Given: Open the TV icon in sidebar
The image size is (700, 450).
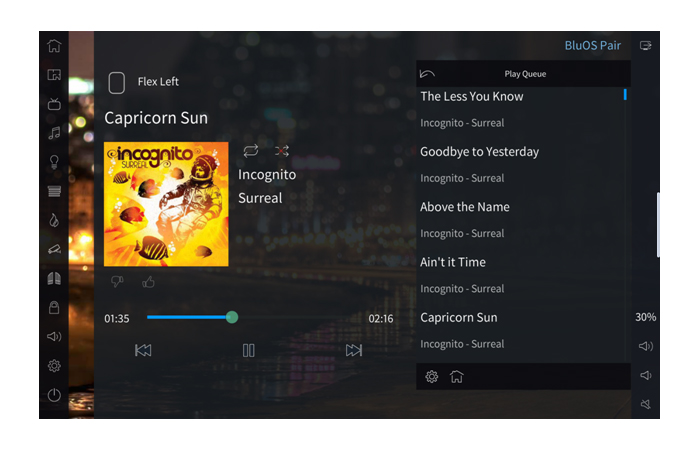Looking at the screenshot, I should click(x=54, y=104).
